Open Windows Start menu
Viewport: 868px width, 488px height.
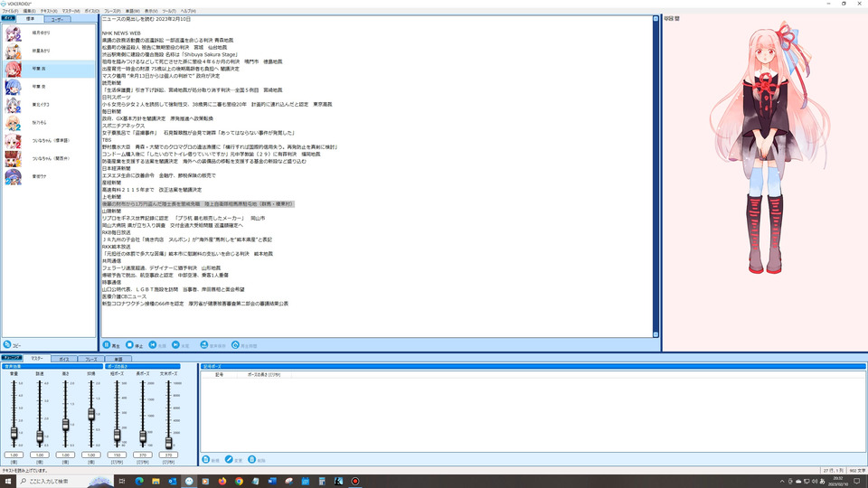[x=8, y=482]
